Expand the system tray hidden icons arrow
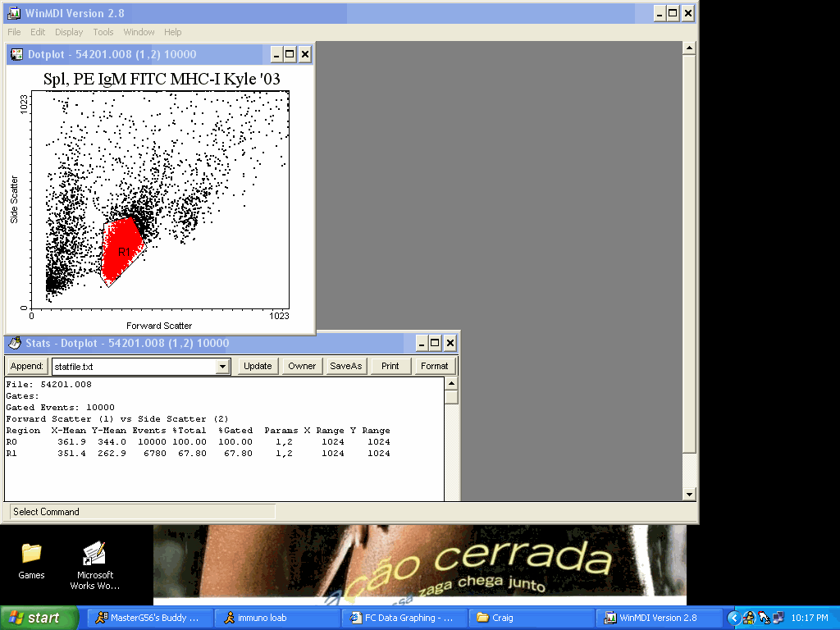Image resolution: width=840 pixels, height=630 pixels. click(x=733, y=618)
